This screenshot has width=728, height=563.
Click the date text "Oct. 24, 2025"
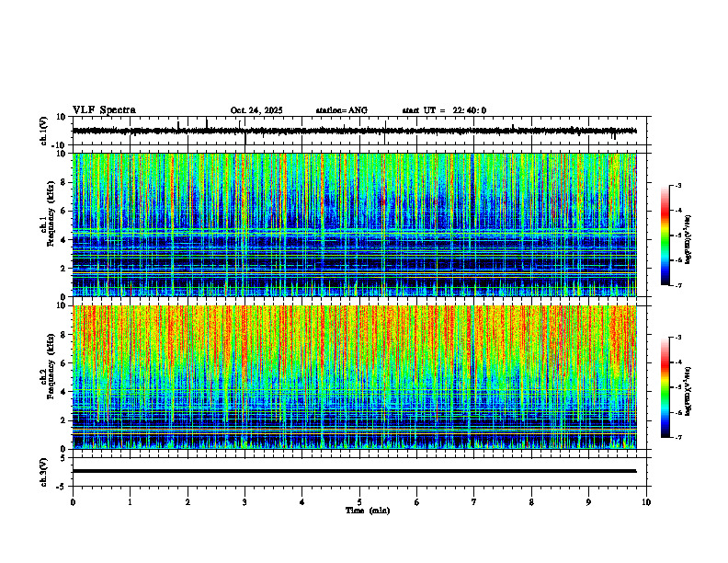(256, 110)
